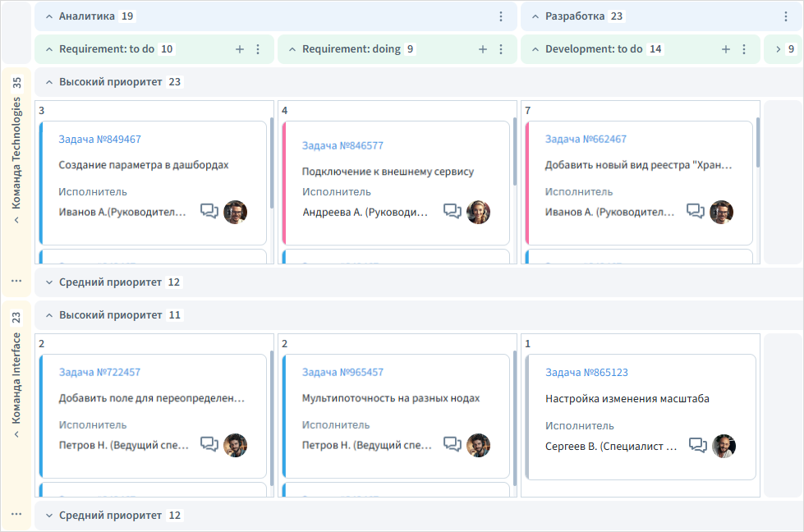Open comments on task №849467
This screenshot has height=532, width=804.
[x=209, y=212]
